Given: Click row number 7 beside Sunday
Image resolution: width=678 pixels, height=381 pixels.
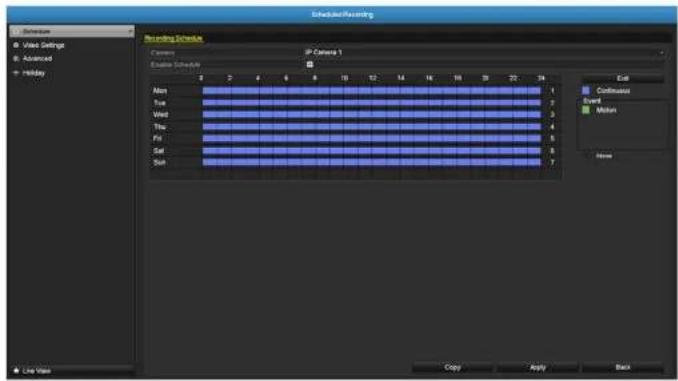Looking at the screenshot, I should 552,163.
